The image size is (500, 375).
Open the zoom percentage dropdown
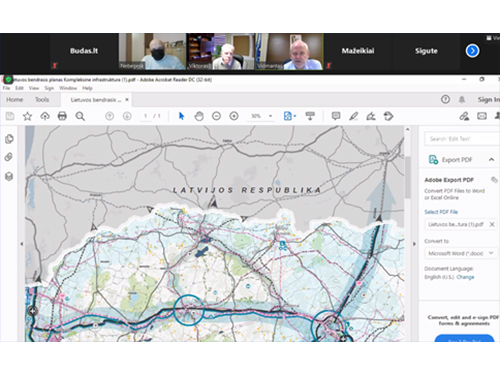270,116
